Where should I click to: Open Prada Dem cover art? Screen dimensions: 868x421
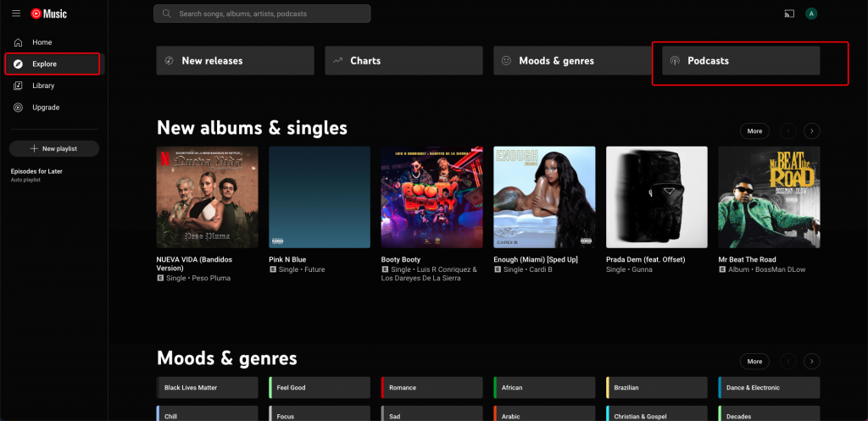(657, 197)
